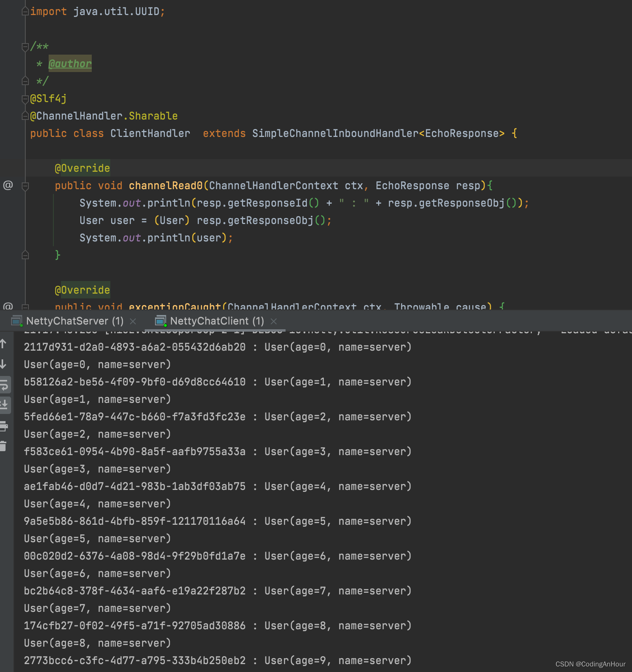The width and height of the screenshot is (632, 672).
Task: Click override gutter icon beside channelRead0
Action: (x=8, y=185)
